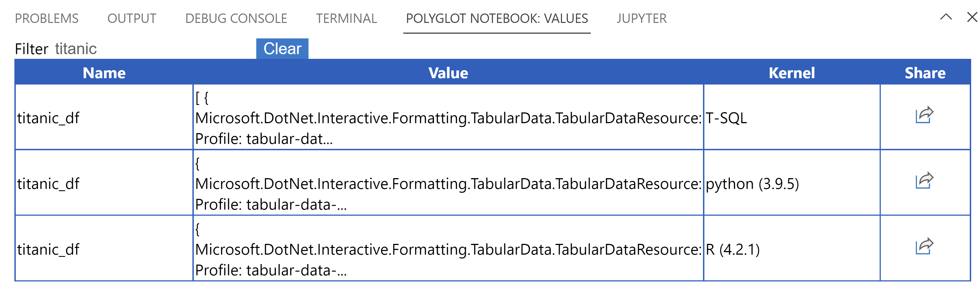Click the Kernel column header
The height and width of the screenshot is (298, 980).
point(792,73)
